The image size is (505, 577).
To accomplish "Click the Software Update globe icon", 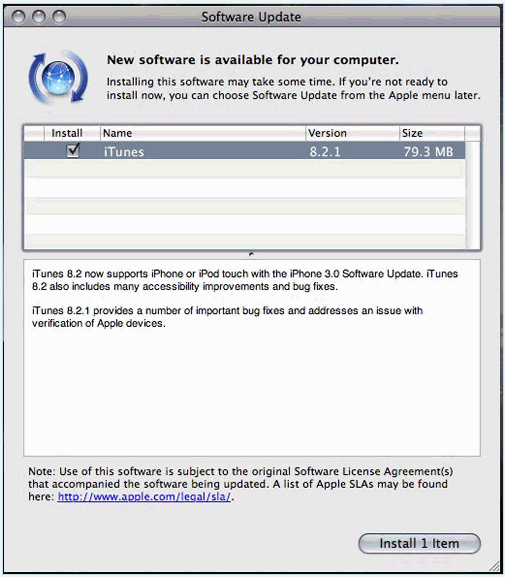I will (x=58, y=77).
